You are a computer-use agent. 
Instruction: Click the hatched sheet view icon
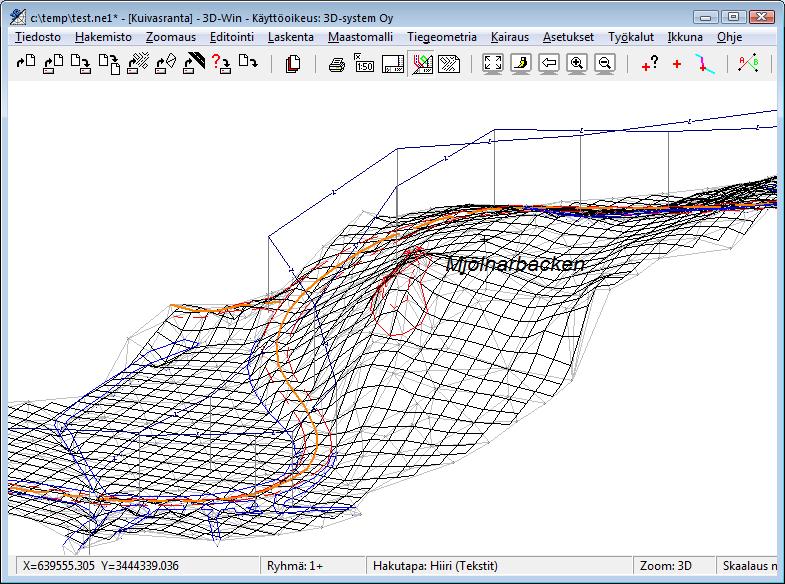pyautogui.click(x=449, y=64)
